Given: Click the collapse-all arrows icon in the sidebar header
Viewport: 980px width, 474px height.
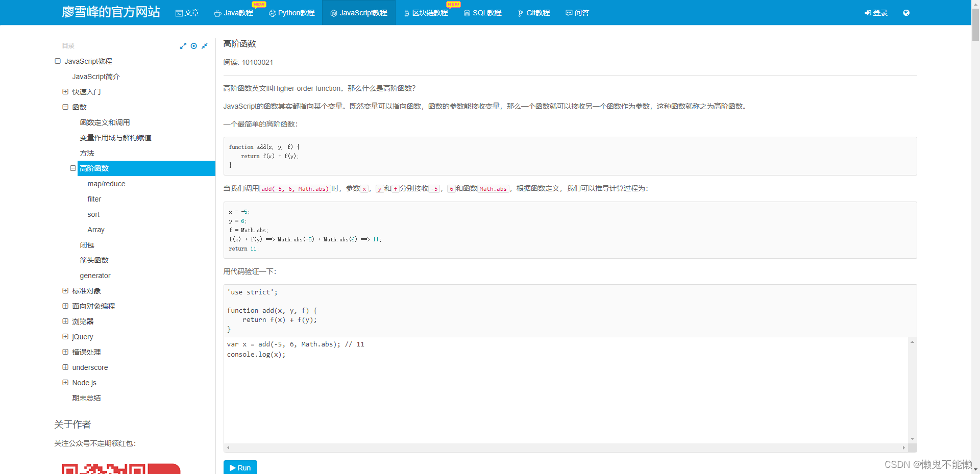Looking at the screenshot, I should [205, 46].
